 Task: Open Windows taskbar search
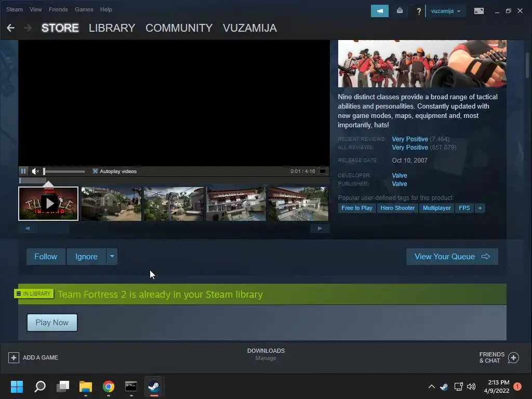tap(40, 387)
